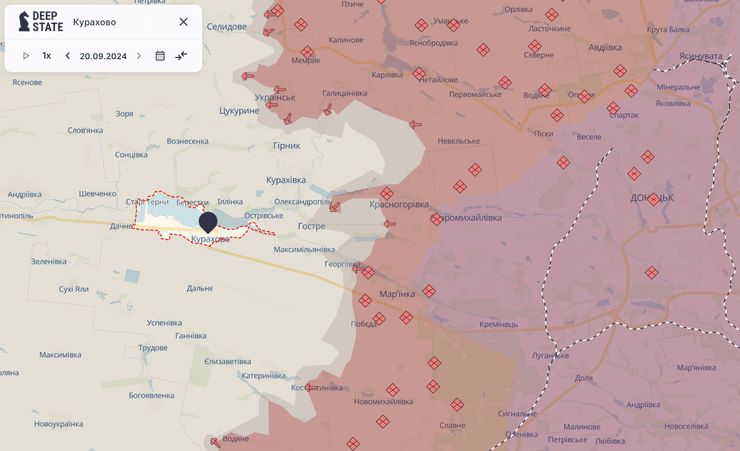Click the Курахово search field text
Screen dimensions: 740x451
(x=95, y=22)
